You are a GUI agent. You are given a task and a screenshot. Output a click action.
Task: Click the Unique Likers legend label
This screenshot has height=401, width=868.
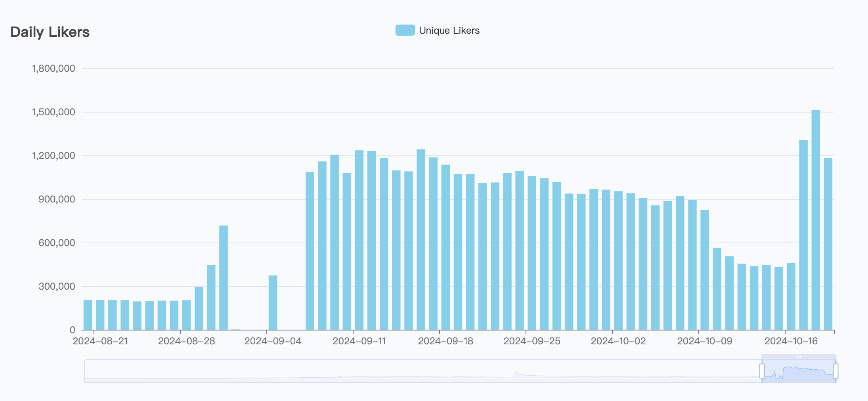coord(449,31)
